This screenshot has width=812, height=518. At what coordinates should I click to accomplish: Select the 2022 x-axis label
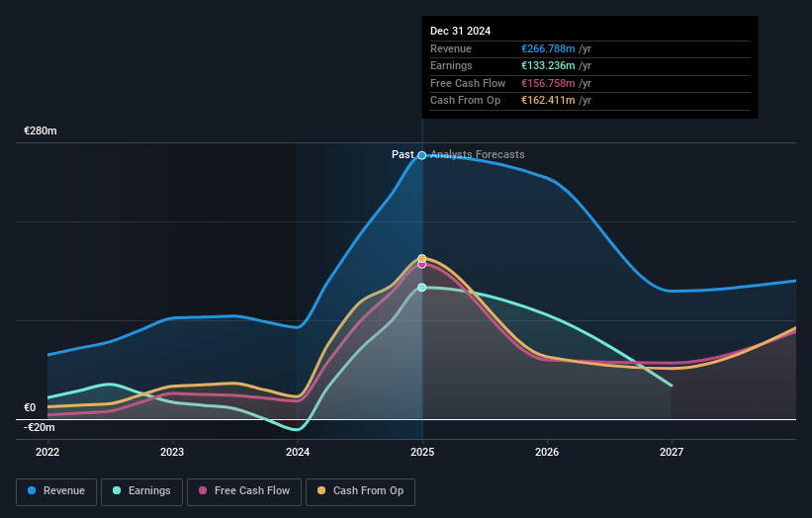(47, 452)
